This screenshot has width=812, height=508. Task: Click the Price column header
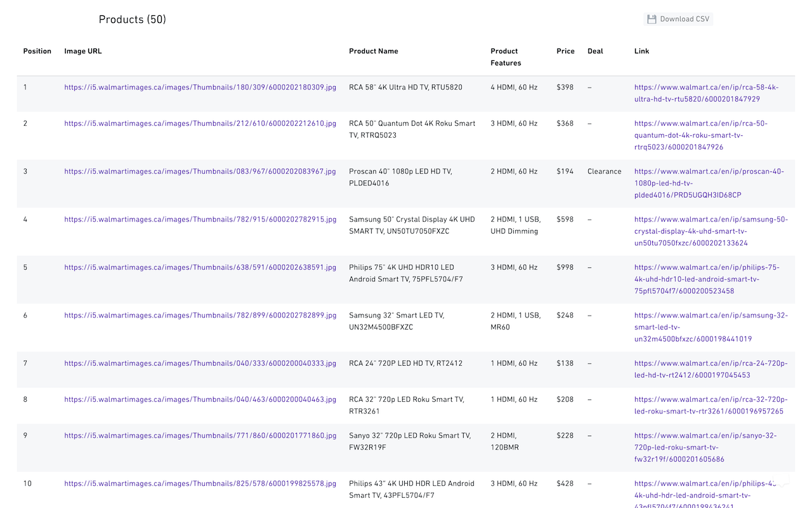(x=565, y=51)
